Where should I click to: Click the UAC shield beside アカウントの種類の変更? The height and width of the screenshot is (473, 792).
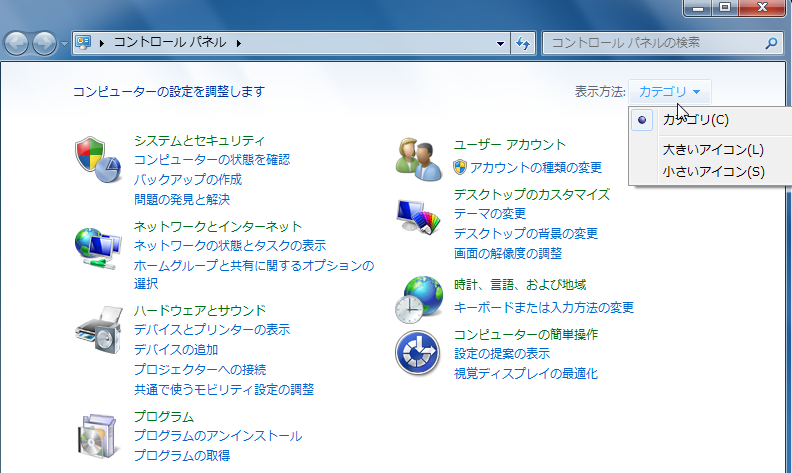460,167
